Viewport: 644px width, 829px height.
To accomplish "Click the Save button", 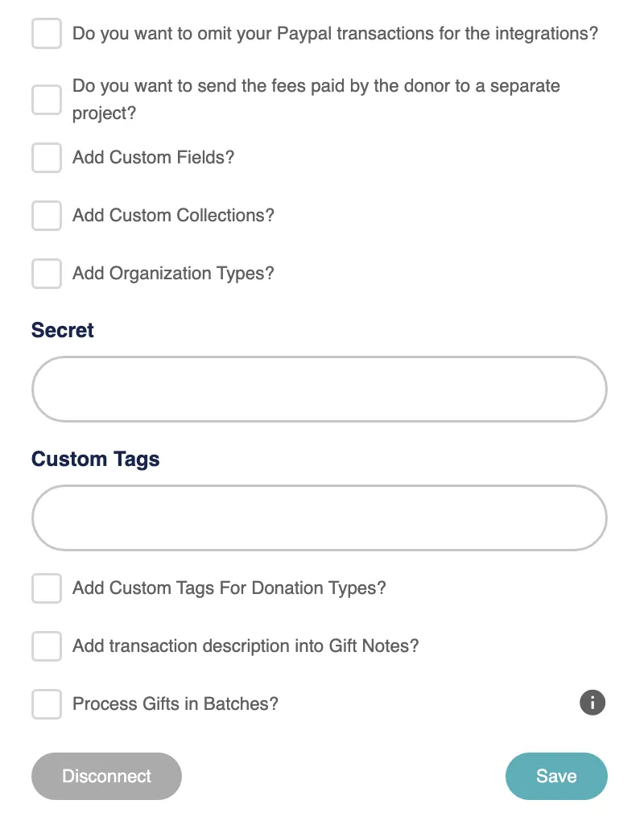I will pos(556,777).
